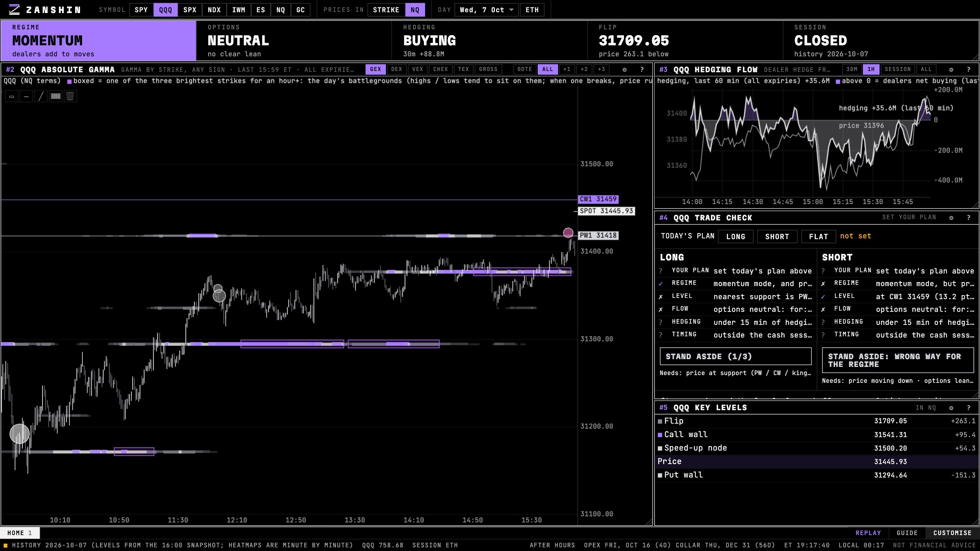The image size is (980, 551).
Task: Enable the +1 expiry filter
Action: pyautogui.click(x=567, y=69)
